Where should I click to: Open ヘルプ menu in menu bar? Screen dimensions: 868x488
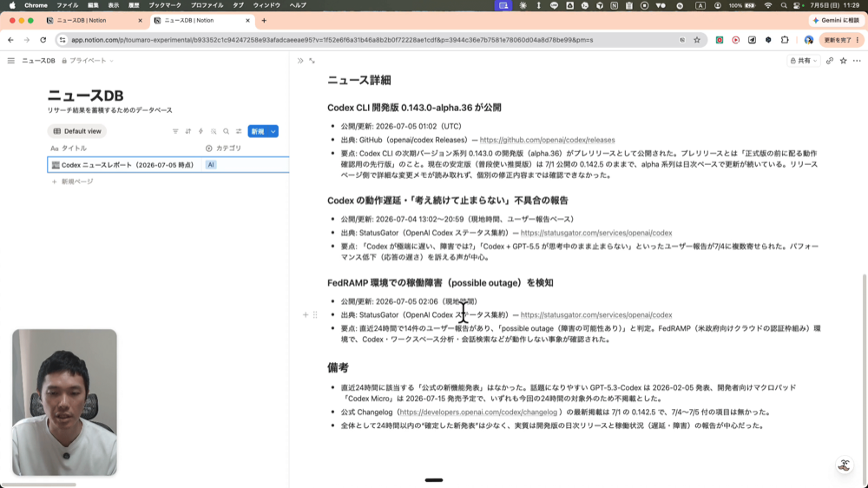tap(298, 5)
